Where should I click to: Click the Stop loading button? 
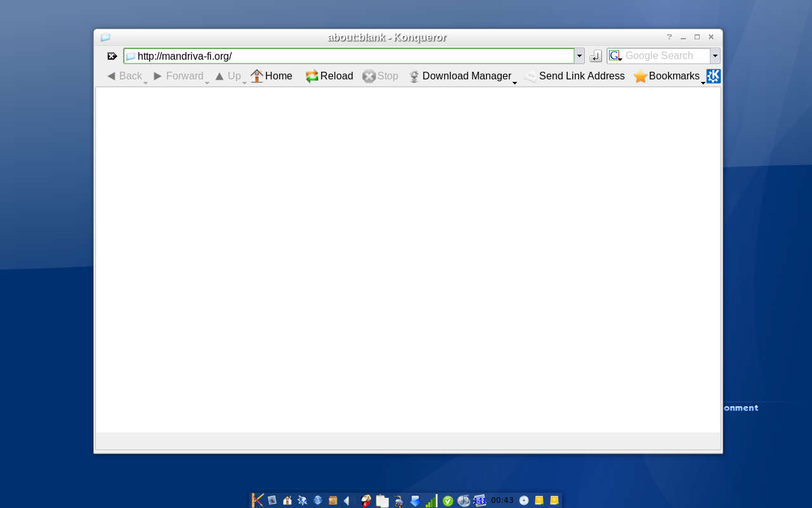[x=381, y=76]
